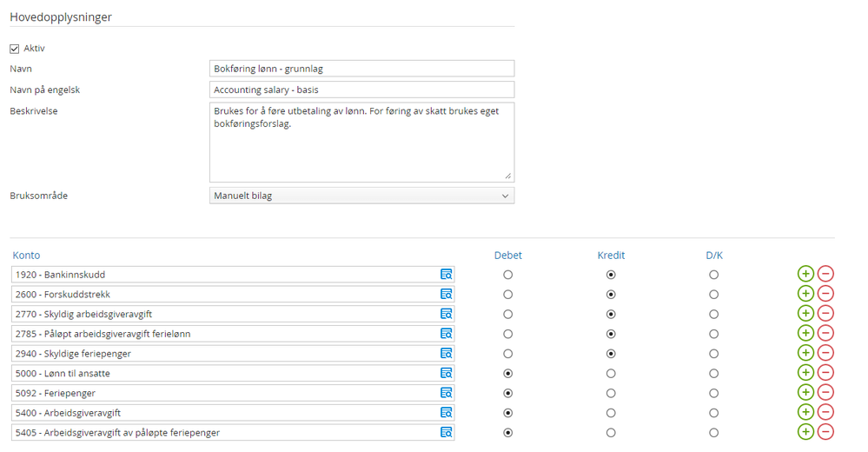Open account search for 2600 Forskuddstrekk
Image resolution: width=868 pixels, height=452 pixels.
(447, 295)
